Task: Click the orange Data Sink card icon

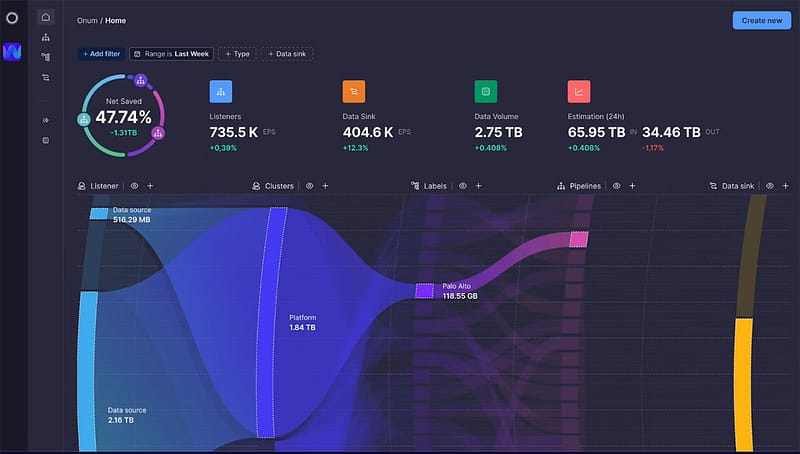Action: 354,92
